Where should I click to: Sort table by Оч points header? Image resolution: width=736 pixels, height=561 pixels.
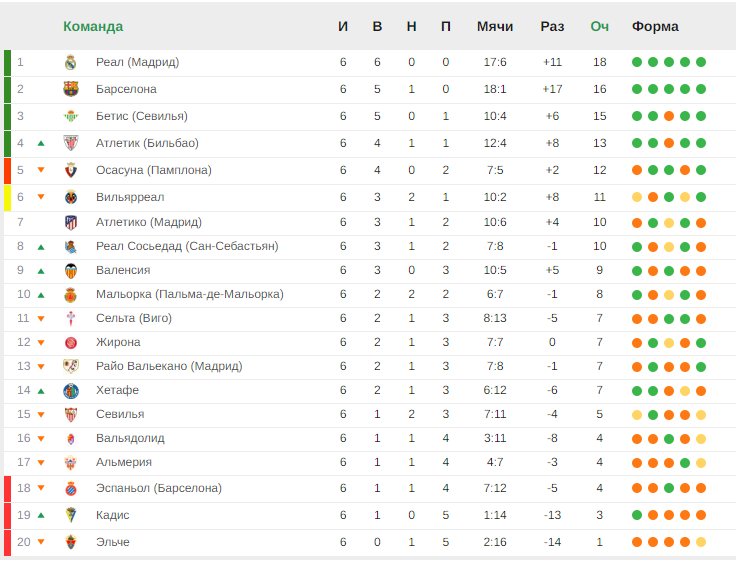click(599, 26)
